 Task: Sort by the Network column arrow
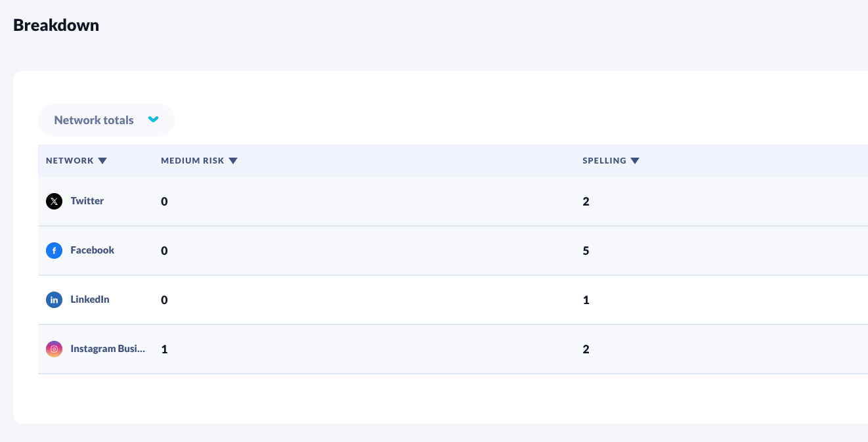[102, 161]
